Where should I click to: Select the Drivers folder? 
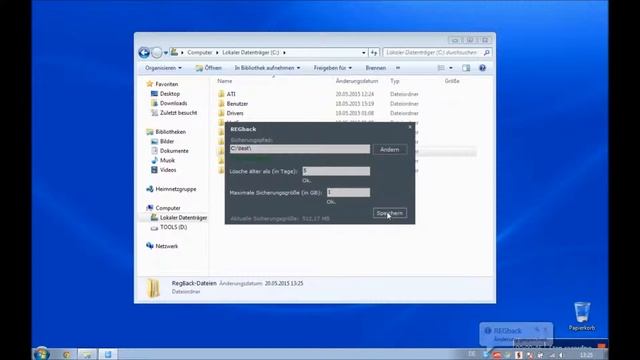(x=231, y=113)
